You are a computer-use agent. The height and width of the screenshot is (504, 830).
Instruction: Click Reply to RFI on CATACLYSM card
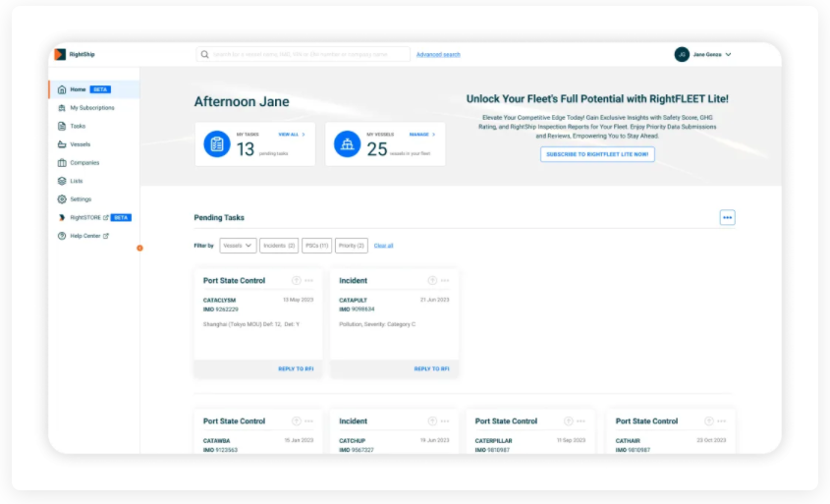tap(296, 369)
